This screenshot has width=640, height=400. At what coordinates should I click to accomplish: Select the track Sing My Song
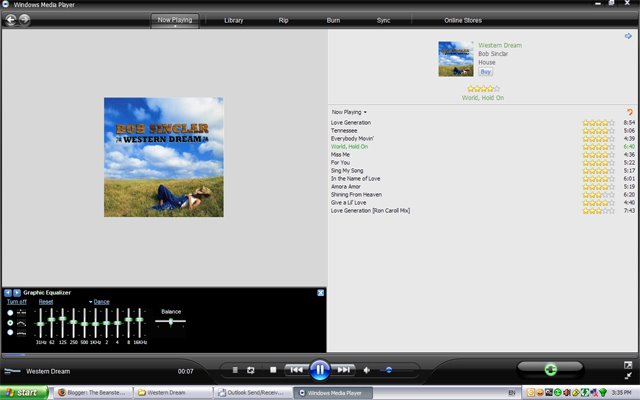pyautogui.click(x=347, y=171)
